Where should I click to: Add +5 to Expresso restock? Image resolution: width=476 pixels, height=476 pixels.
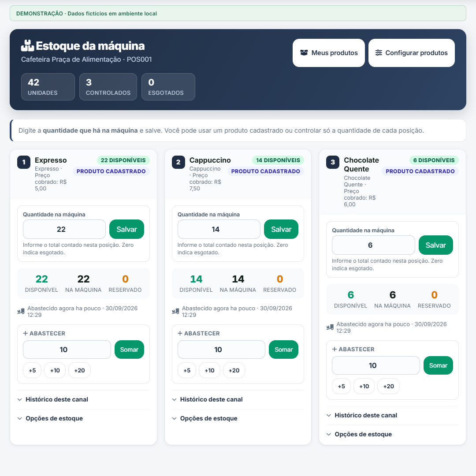click(x=32, y=370)
